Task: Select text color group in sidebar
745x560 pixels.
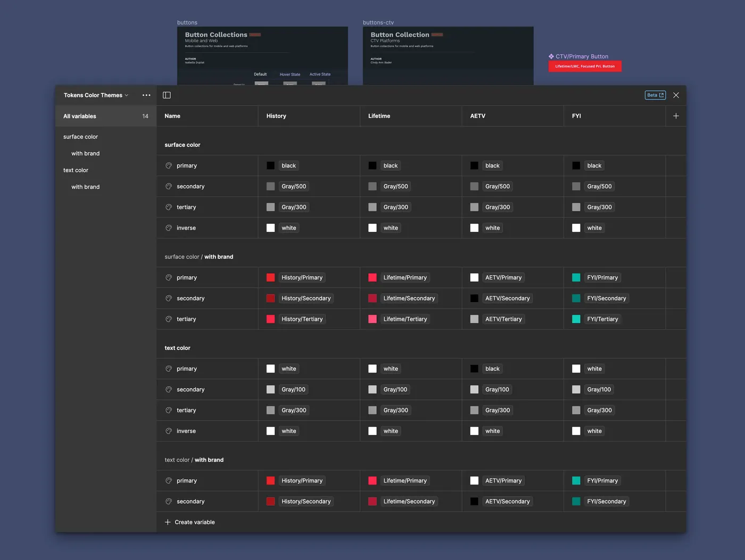Action: tap(76, 170)
